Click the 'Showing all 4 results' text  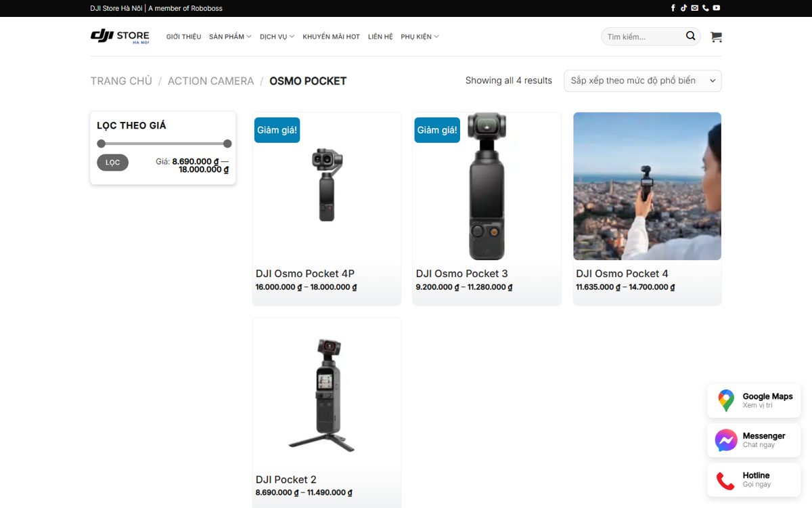point(509,81)
